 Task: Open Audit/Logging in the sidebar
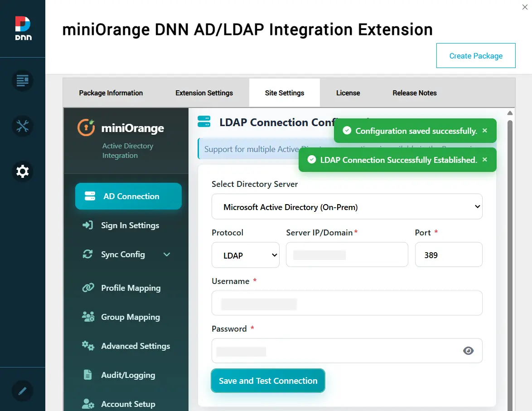coord(128,375)
